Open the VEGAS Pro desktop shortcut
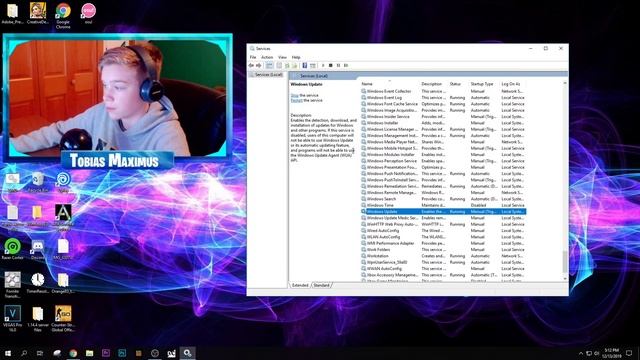The width and height of the screenshot is (640, 360). [12, 318]
